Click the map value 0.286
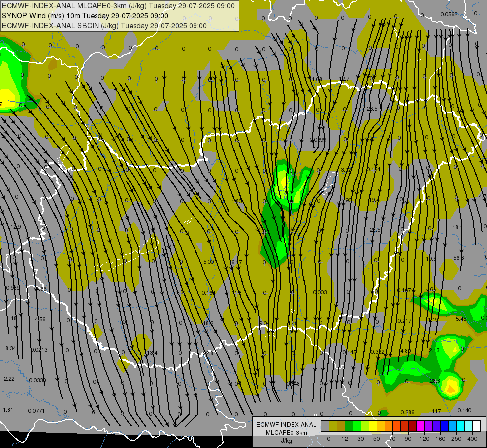 tap(407, 412)
